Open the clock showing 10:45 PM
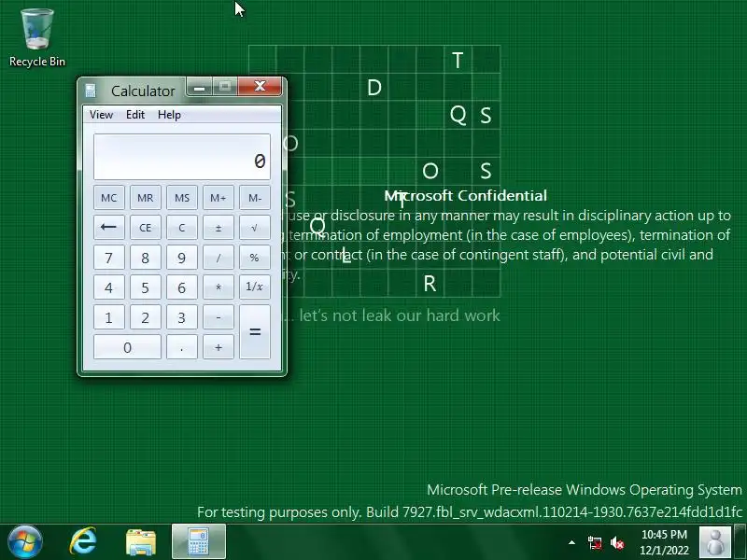 (664, 542)
